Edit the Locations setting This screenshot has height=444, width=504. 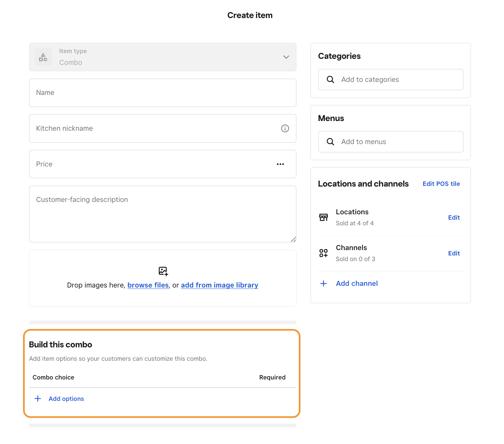click(x=454, y=218)
